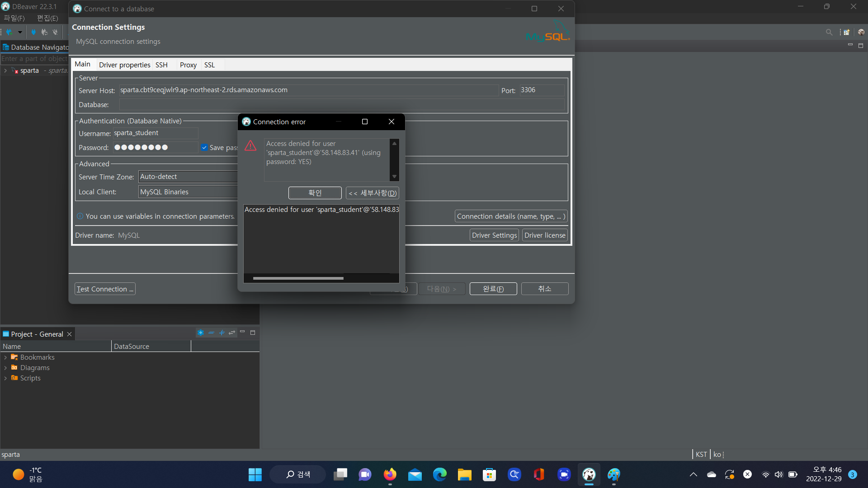Click the Disconnect plug toolbar icon
Viewport: 868px width, 488px height.
[x=55, y=32]
